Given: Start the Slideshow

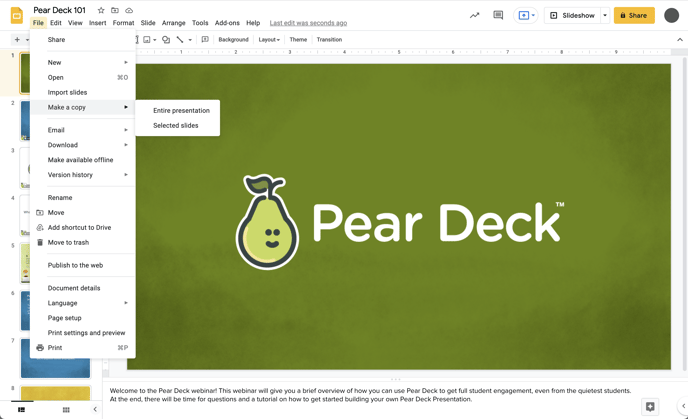Looking at the screenshot, I should (x=572, y=15).
